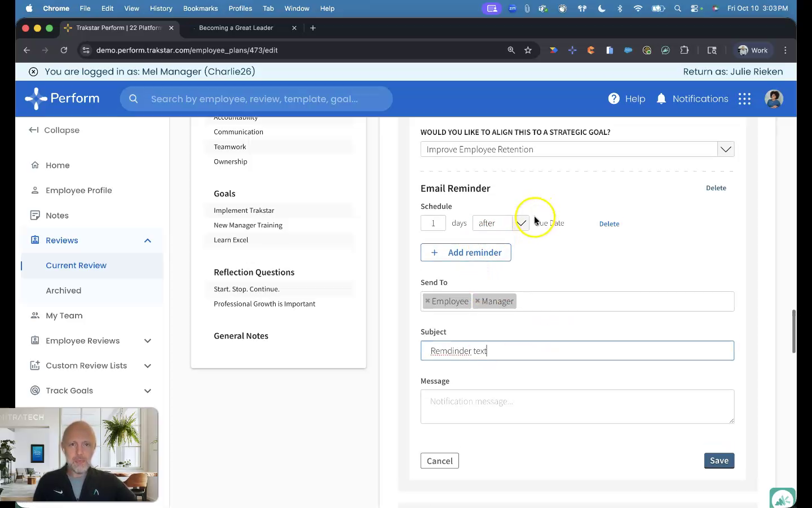
Task: Click the page vertical scrollbar
Action: pyautogui.click(x=793, y=332)
